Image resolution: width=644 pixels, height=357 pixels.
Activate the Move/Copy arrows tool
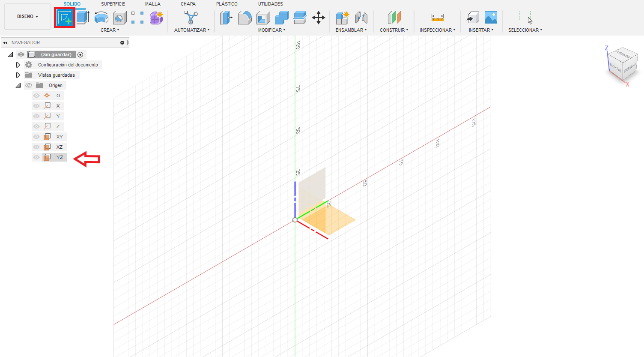point(319,18)
